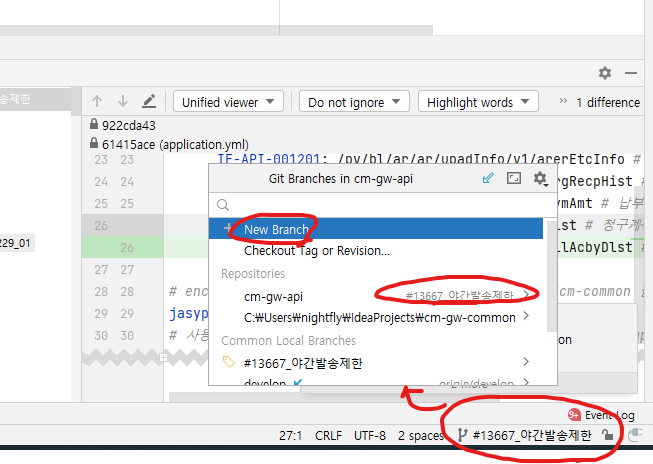Open the Highlight words dropdown

click(x=477, y=102)
